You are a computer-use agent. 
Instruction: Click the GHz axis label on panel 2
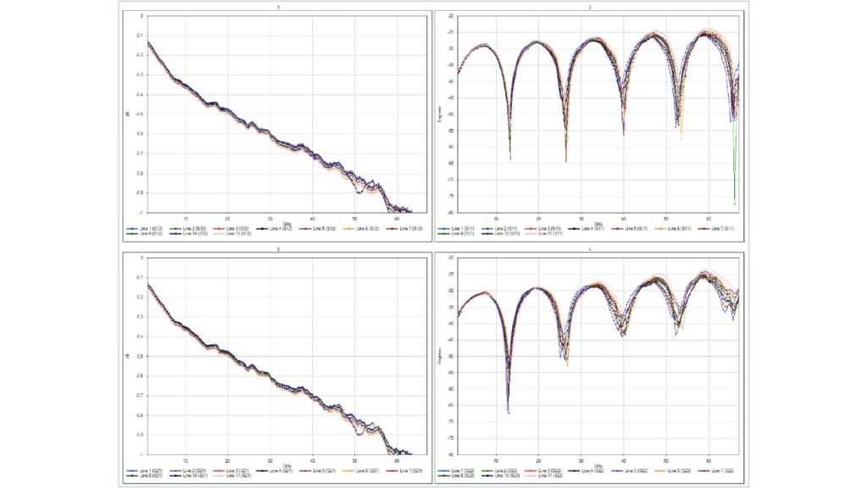pos(599,222)
